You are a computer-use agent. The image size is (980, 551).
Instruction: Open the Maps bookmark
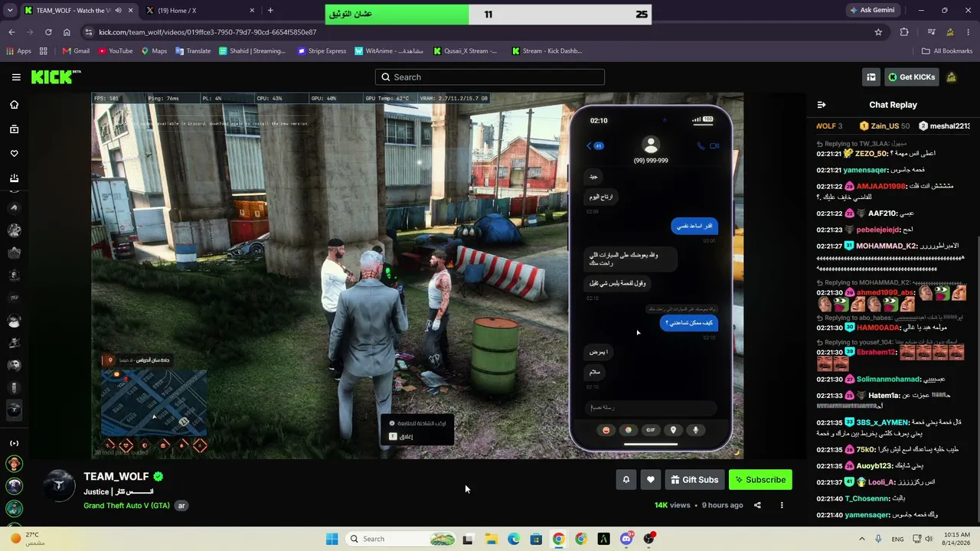pos(154,51)
